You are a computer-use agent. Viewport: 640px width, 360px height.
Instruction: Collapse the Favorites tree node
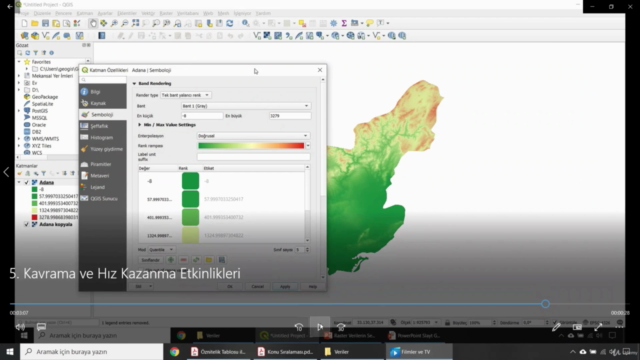coord(19,62)
